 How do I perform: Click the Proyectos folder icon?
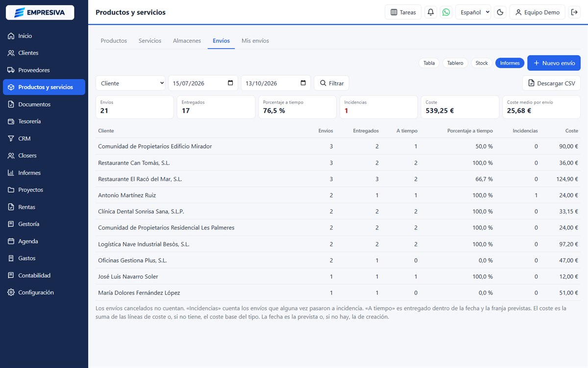click(x=11, y=190)
